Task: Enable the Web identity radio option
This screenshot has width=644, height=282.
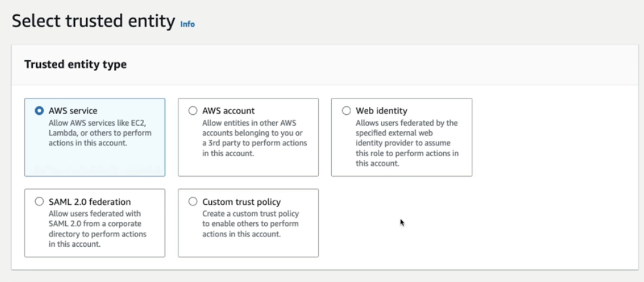Action: tap(346, 111)
